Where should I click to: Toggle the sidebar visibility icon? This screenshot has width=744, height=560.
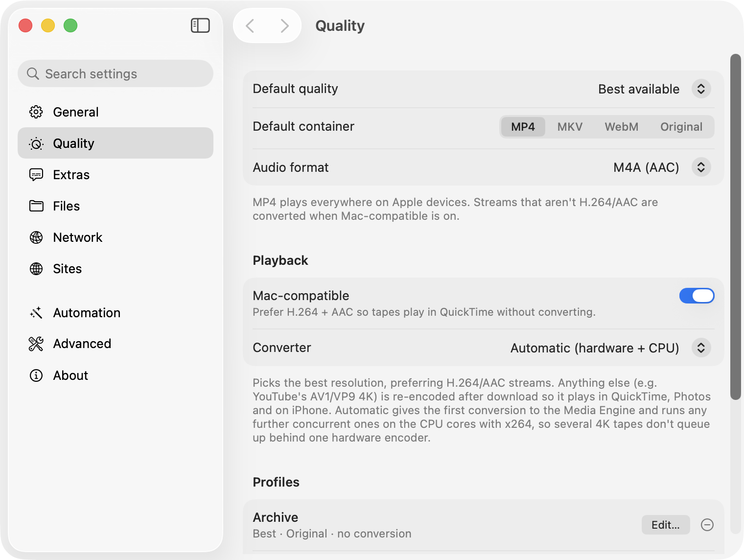point(200,25)
